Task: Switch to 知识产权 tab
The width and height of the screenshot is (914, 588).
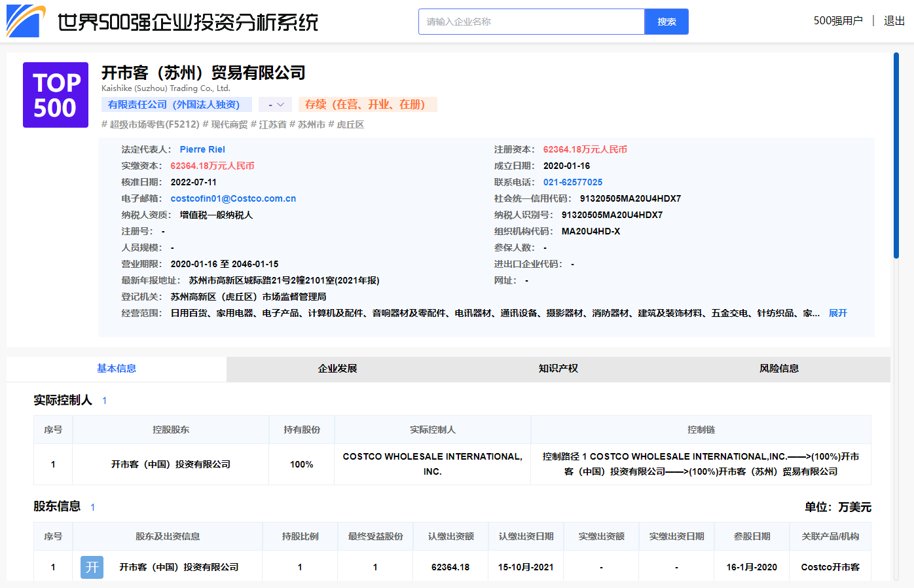Action: pos(558,369)
